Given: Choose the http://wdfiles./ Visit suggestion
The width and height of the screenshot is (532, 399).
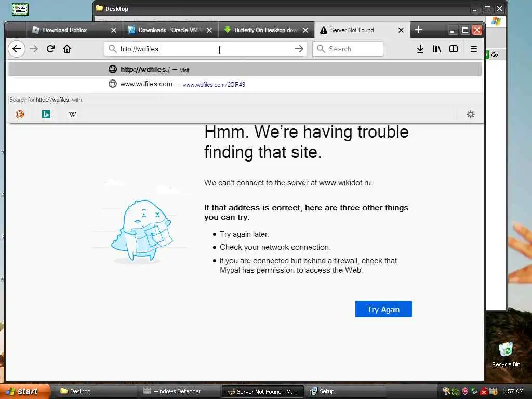Looking at the screenshot, I should point(245,69).
